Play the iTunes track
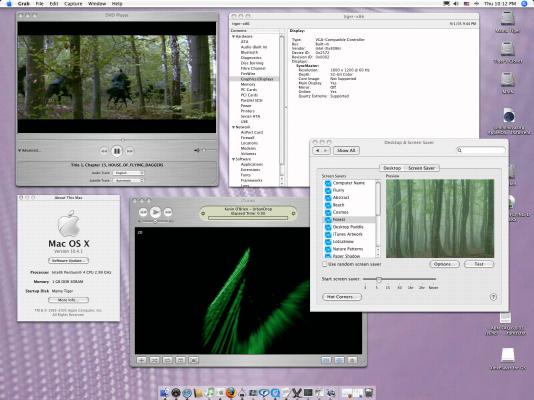 [x=155, y=212]
